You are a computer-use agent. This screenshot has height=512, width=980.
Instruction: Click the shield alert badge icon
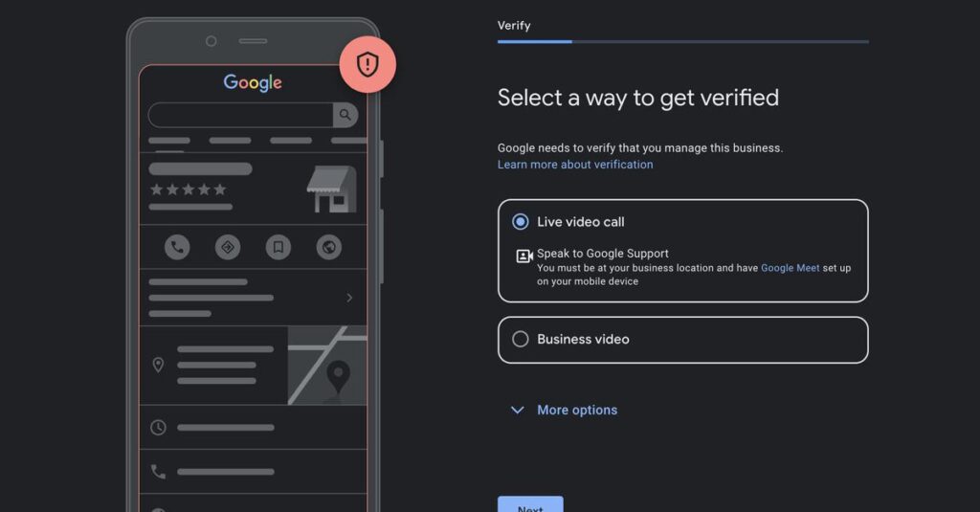[x=367, y=64]
